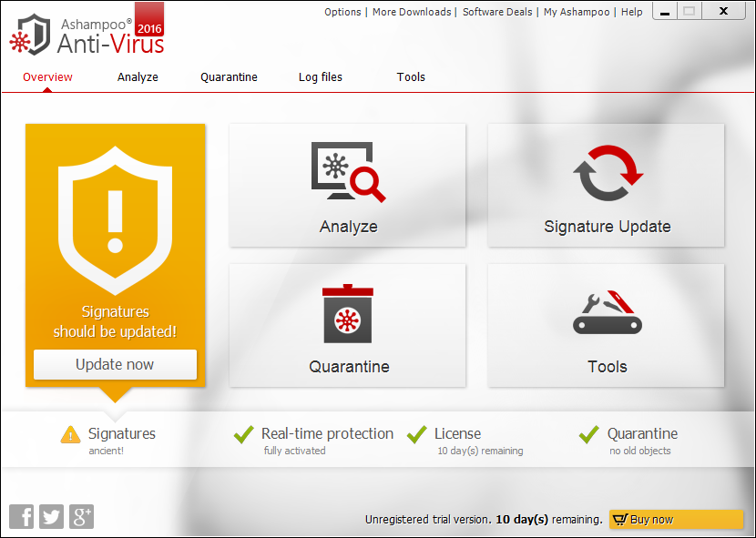Open the Options menu

coord(342,12)
